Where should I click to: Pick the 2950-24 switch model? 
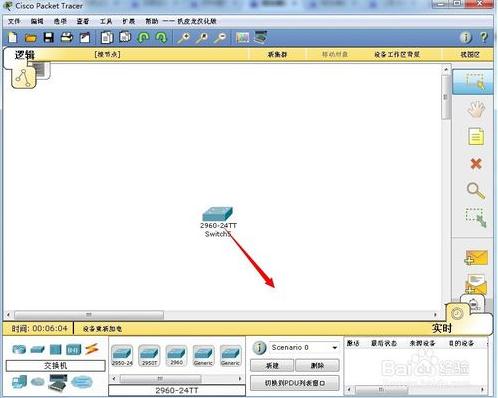(x=122, y=356)
